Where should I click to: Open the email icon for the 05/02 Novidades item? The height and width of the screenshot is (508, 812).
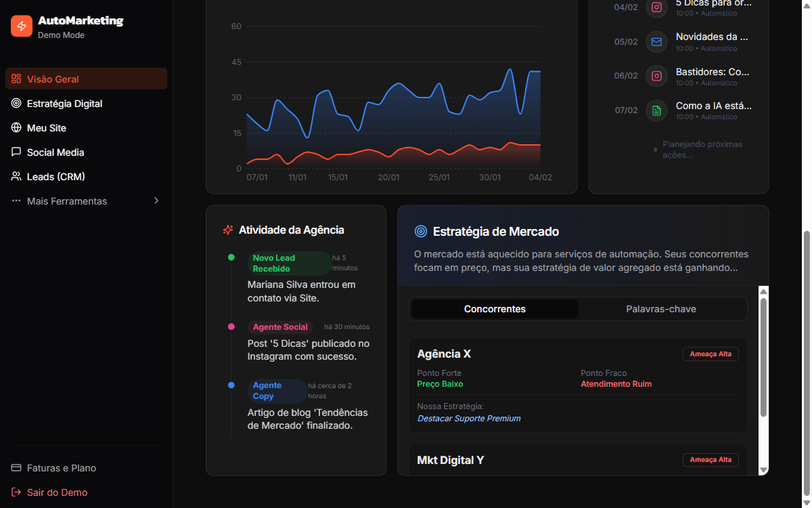pyautogui.click(x=656, y=41)
